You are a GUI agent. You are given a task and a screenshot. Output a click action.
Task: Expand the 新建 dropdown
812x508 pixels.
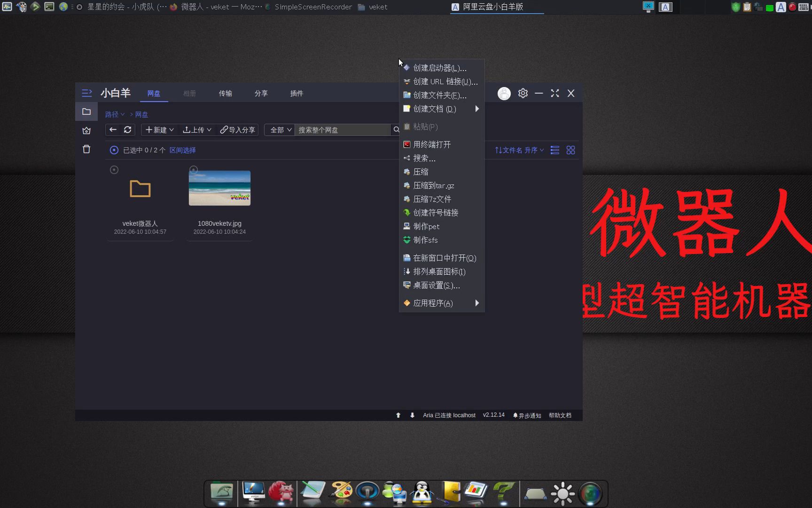coord(160,130)
